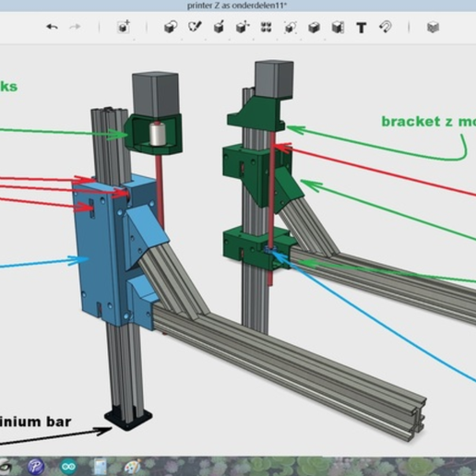The width and height of the screenshot is (476, 476).
Task: Open the Material tool
Action: click(433, 28)
